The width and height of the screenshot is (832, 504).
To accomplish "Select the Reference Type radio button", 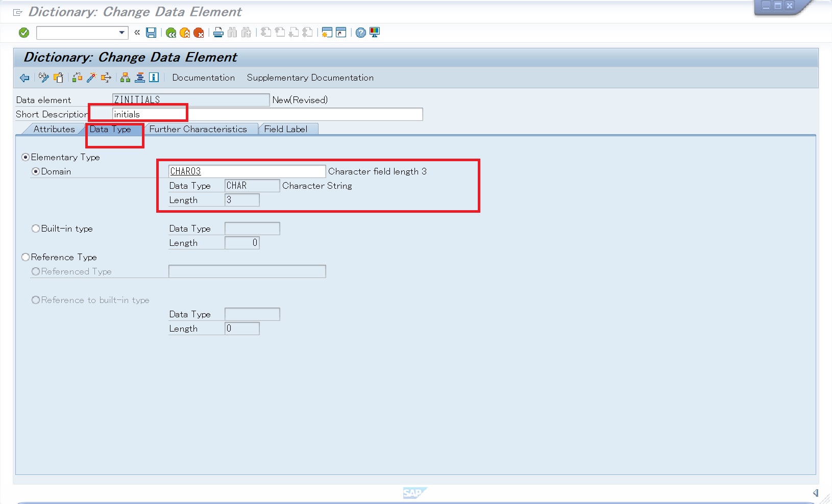I will tap(26, 257).
